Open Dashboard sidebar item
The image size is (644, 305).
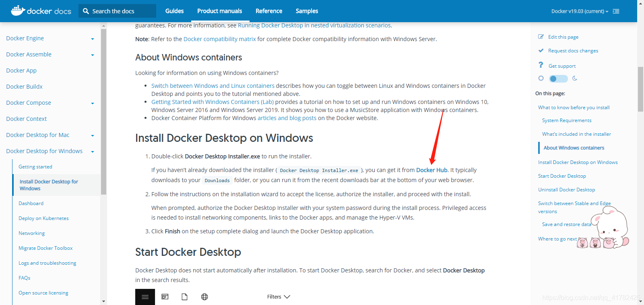coord(31,203)
